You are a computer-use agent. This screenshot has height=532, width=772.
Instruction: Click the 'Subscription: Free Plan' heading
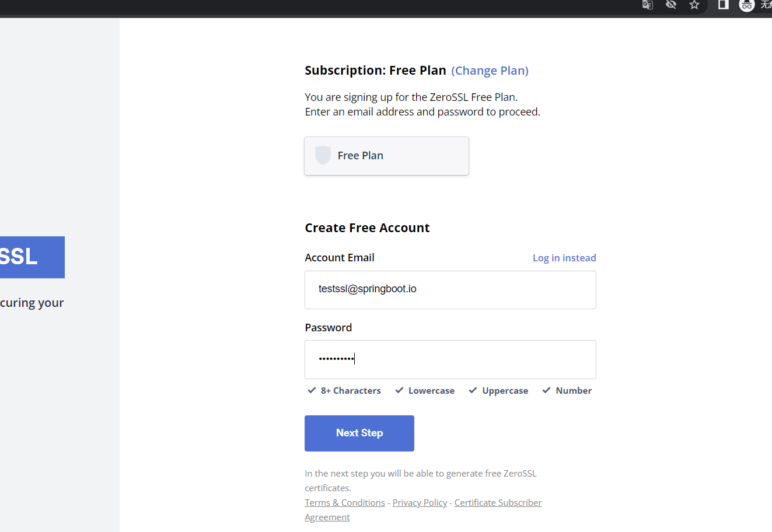375,71
